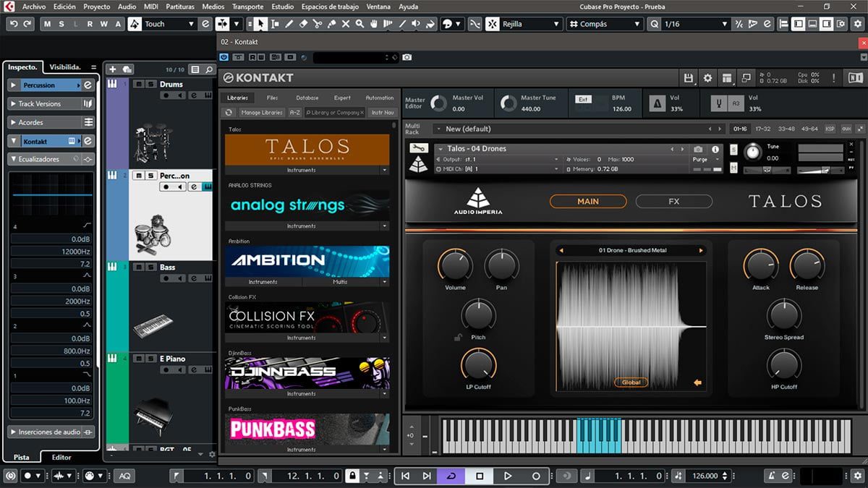The image size is (868, 488).
Task: Open the Archivo menu
Action: pyautogui.click(x=34, y=7)
